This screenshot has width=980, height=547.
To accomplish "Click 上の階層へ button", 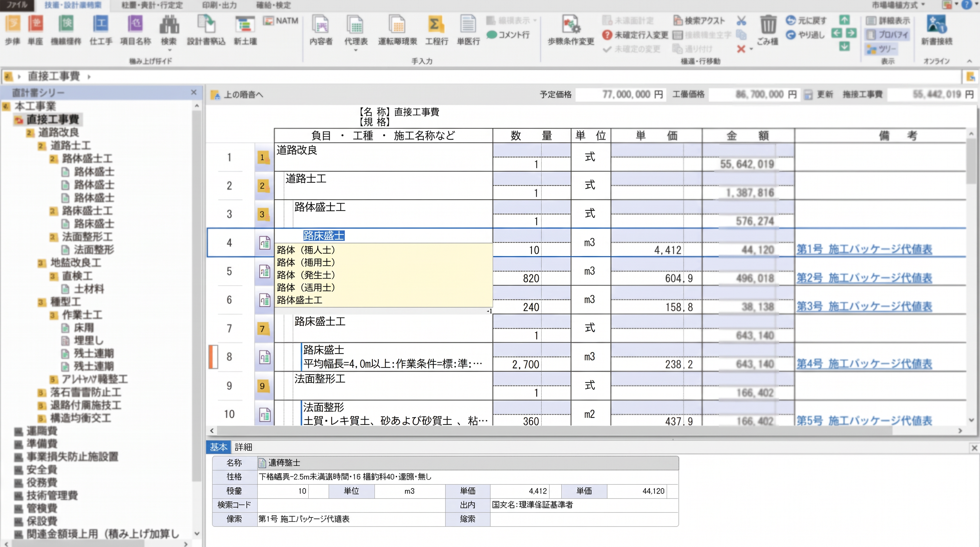I will tap(237, 95).
